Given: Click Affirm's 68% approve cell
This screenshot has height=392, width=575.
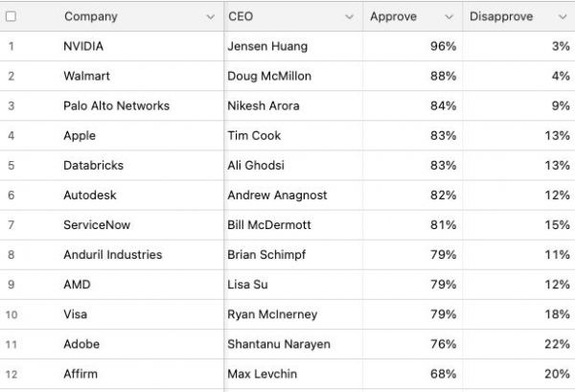Looking at the screenshot, I should pos(443,373).
